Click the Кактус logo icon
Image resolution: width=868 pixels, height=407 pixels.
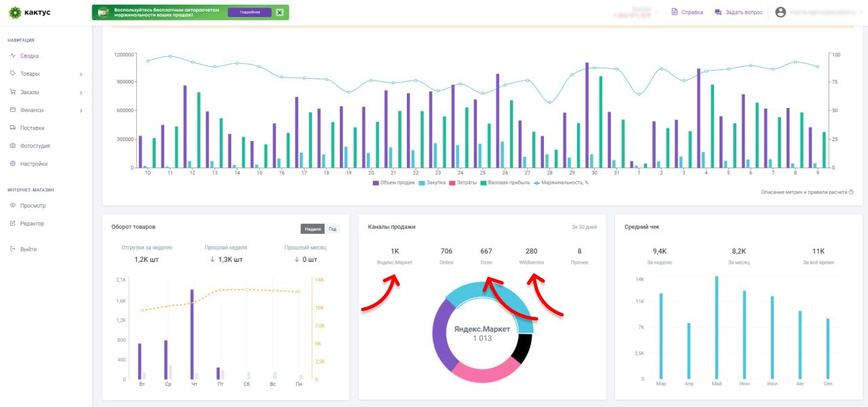15,12
